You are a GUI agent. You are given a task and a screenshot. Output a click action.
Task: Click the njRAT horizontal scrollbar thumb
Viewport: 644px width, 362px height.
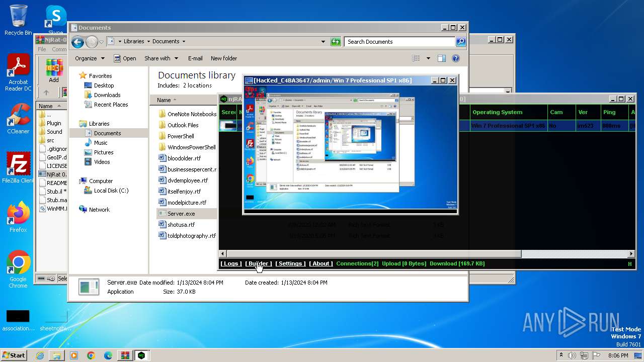pos(374,254)
